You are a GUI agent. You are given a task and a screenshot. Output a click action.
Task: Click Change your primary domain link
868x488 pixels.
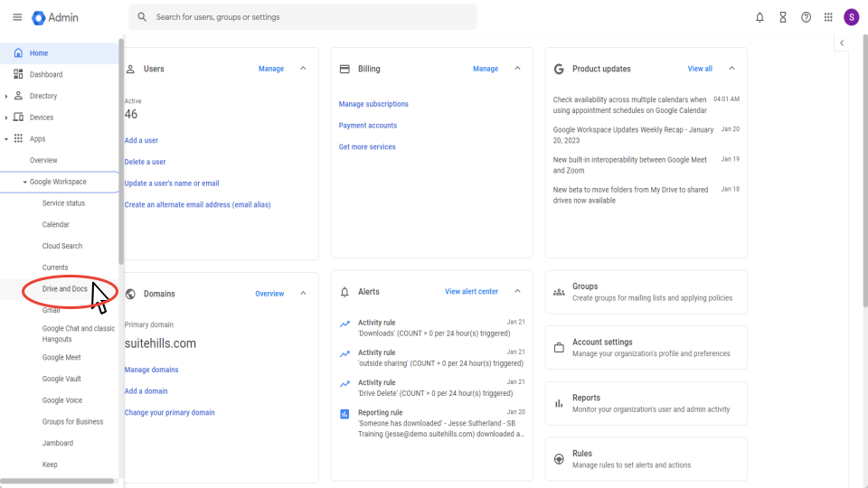tap(169, 413)
